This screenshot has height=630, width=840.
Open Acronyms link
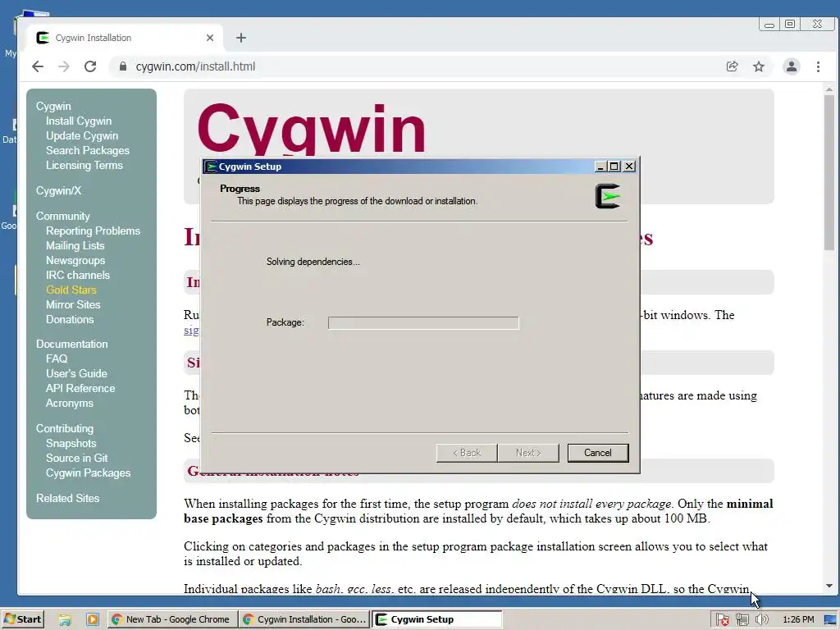coord(70,403)
